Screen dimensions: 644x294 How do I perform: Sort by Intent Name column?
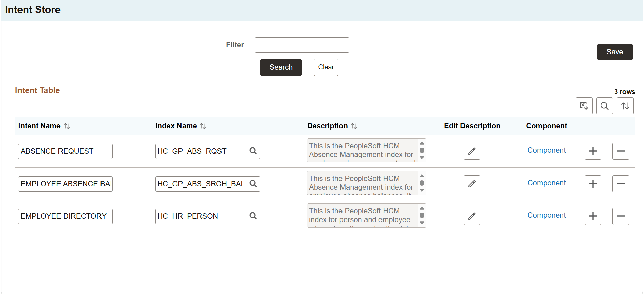click(67, 126)
